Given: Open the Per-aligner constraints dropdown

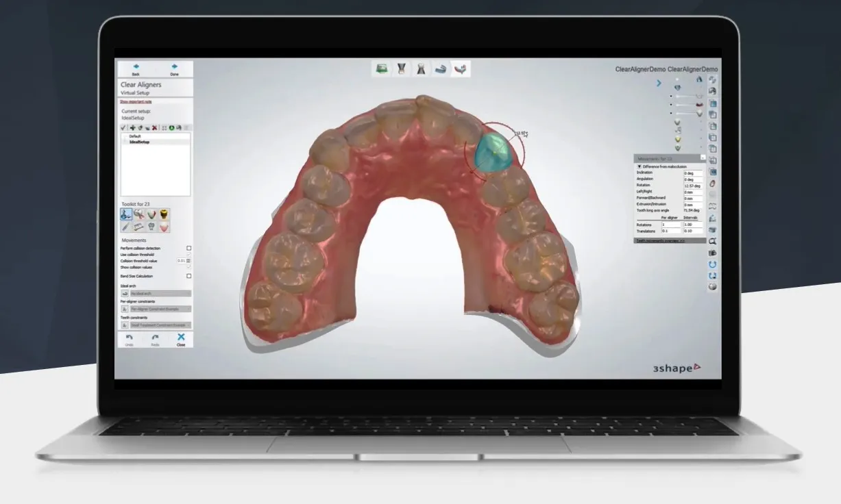Looking at the screenshot, I should click(160, 309).
